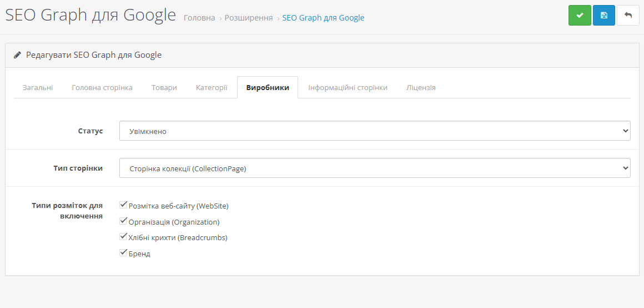Switch to the Ліцензія tab
This screenshot has width=644, height=308.
[x=421, y=88]
